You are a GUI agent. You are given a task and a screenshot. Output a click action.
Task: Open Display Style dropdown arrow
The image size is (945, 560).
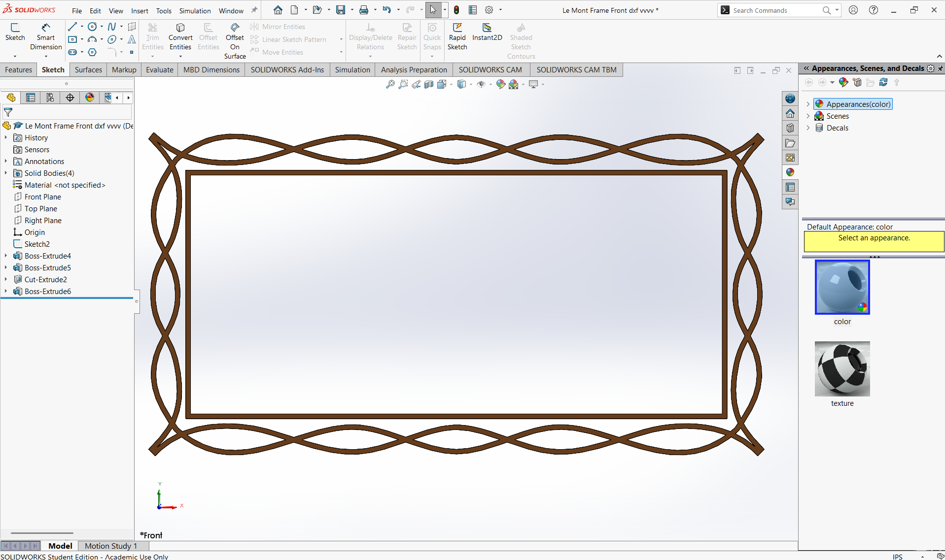[471, 84]
